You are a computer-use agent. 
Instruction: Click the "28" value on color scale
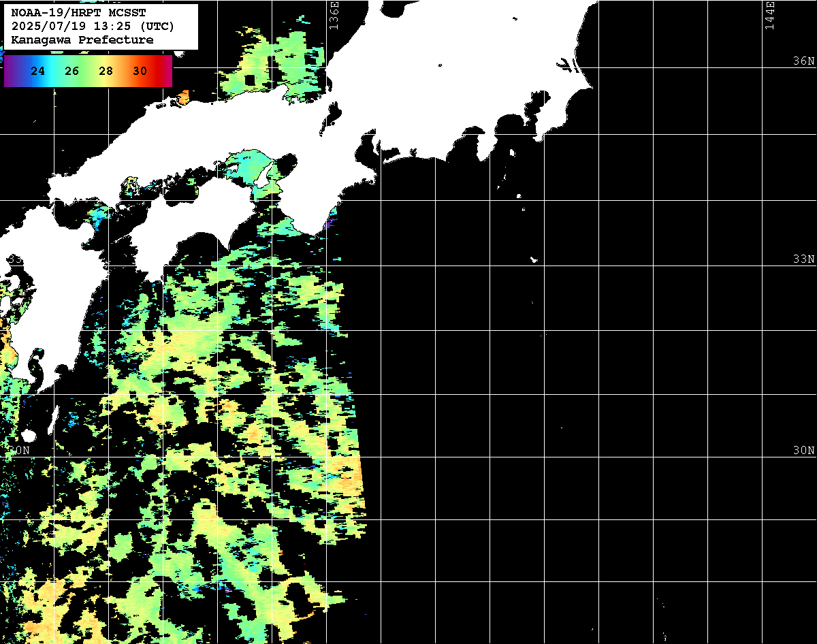[106, 71]
